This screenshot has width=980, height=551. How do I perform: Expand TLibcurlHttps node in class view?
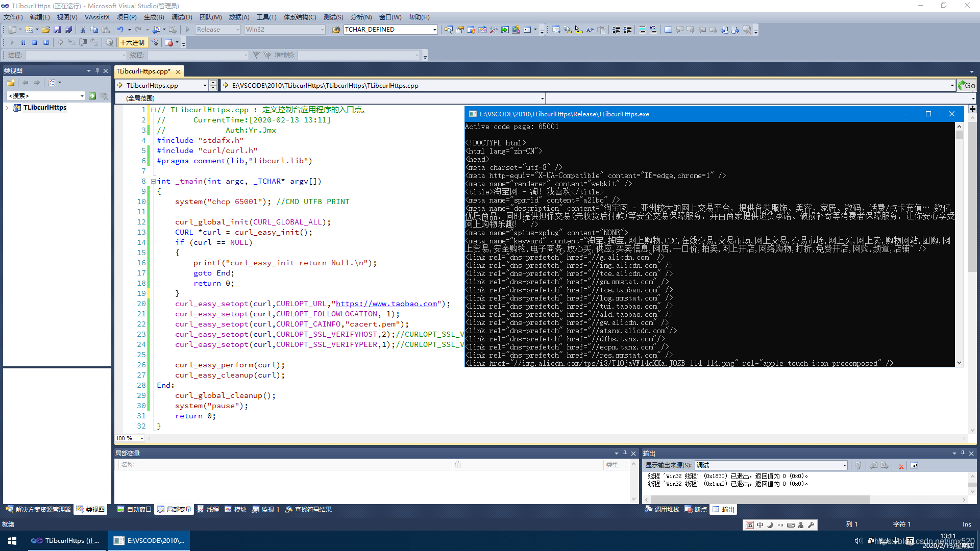click(x=7, y=108)
